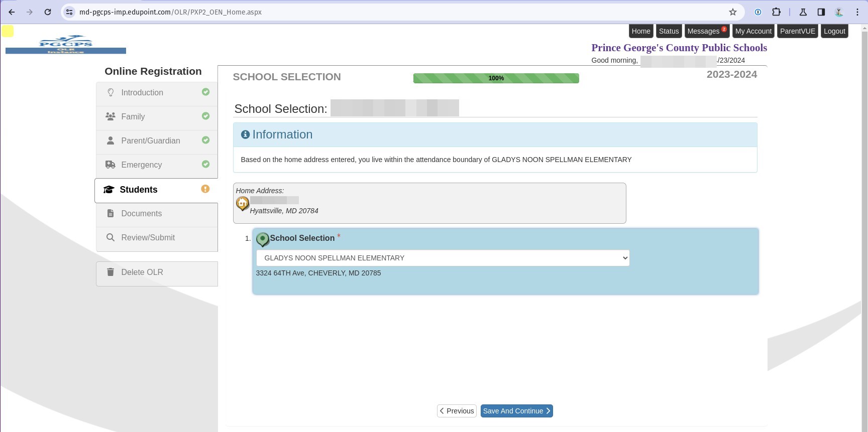The image size is (868, 432).
Task: Click the orange warning icon on Students
Action: click(205, 189)
